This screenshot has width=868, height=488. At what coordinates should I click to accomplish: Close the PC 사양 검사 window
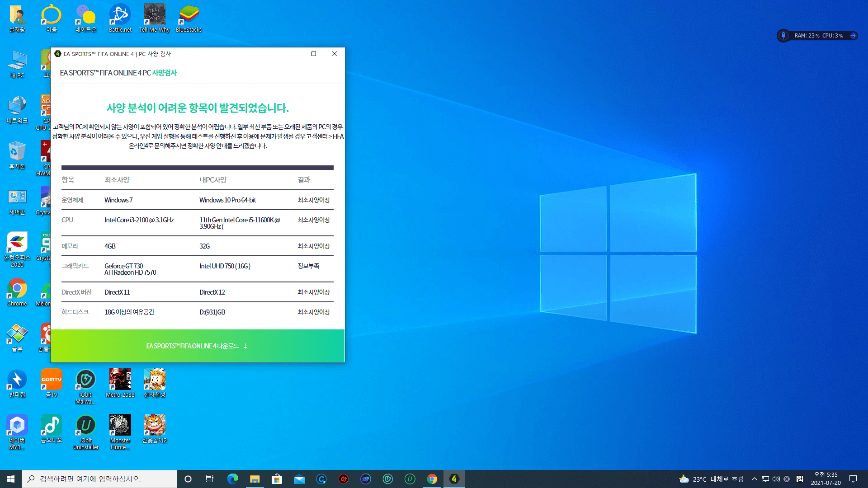[x=335, y=54]
